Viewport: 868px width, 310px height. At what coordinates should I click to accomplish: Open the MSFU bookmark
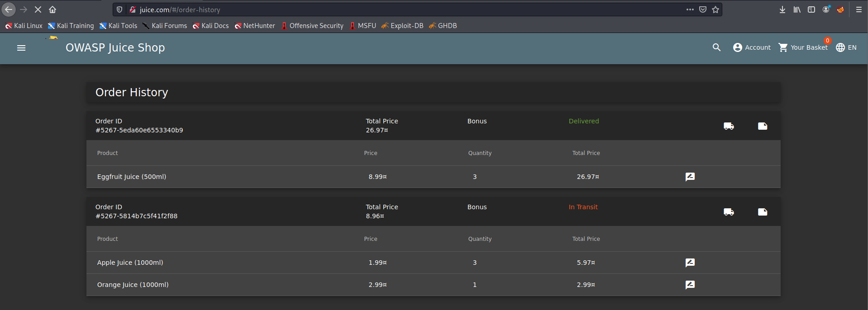coord(362,26)
